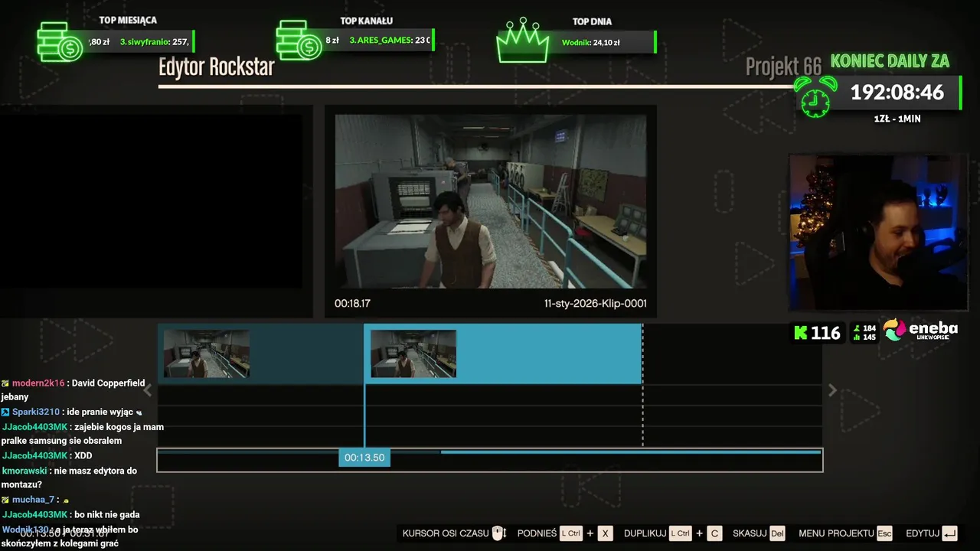Click the green coins icon by TOP MIESIĄCA
The width and height of the screenshot is (980, 551).
60,41
